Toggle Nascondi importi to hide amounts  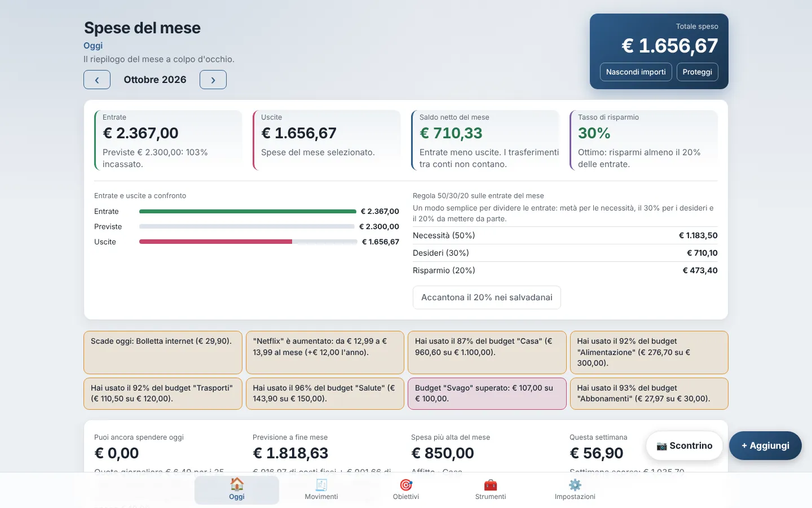point(636,72)
